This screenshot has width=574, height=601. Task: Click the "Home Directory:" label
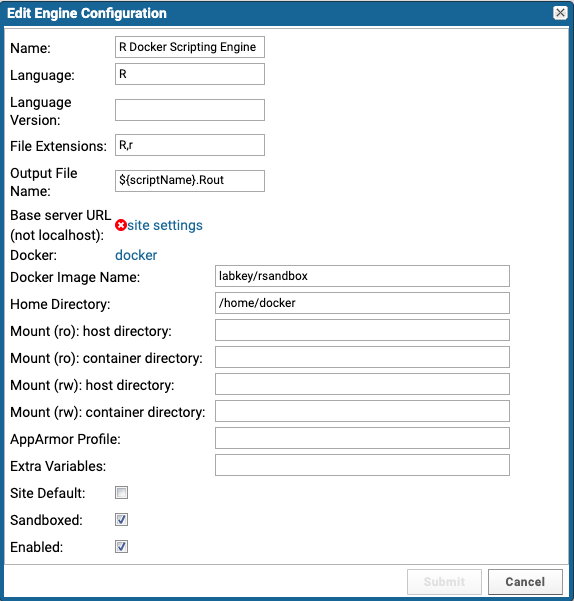coord(60,304)
